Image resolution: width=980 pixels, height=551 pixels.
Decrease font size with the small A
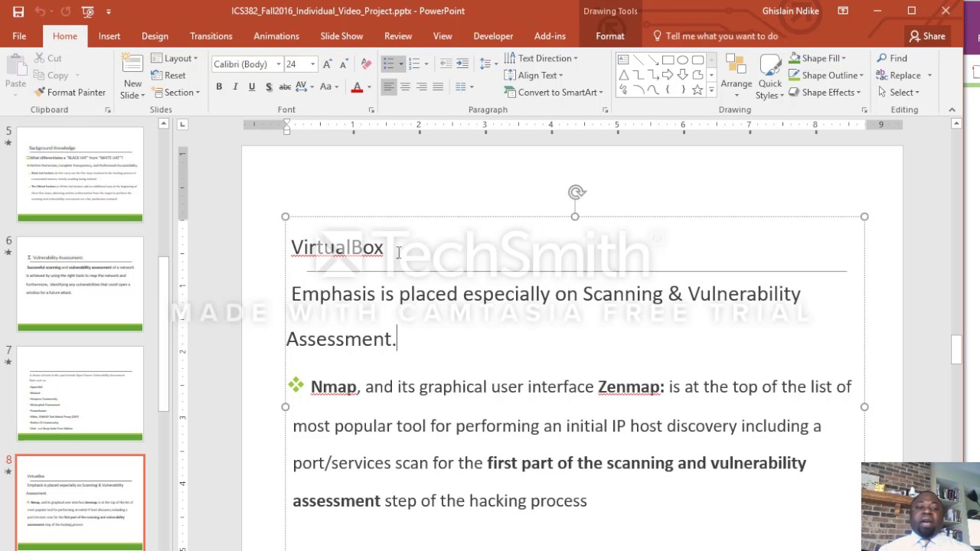344,64
